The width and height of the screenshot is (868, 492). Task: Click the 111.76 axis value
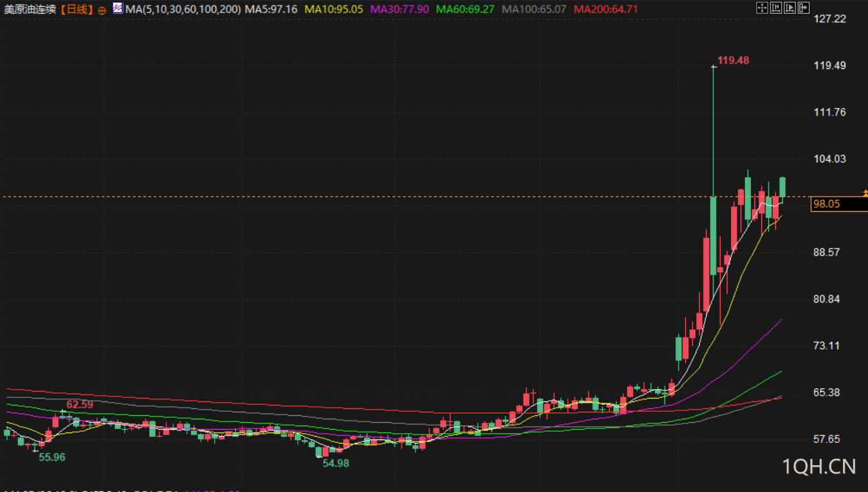coord(831,112)
